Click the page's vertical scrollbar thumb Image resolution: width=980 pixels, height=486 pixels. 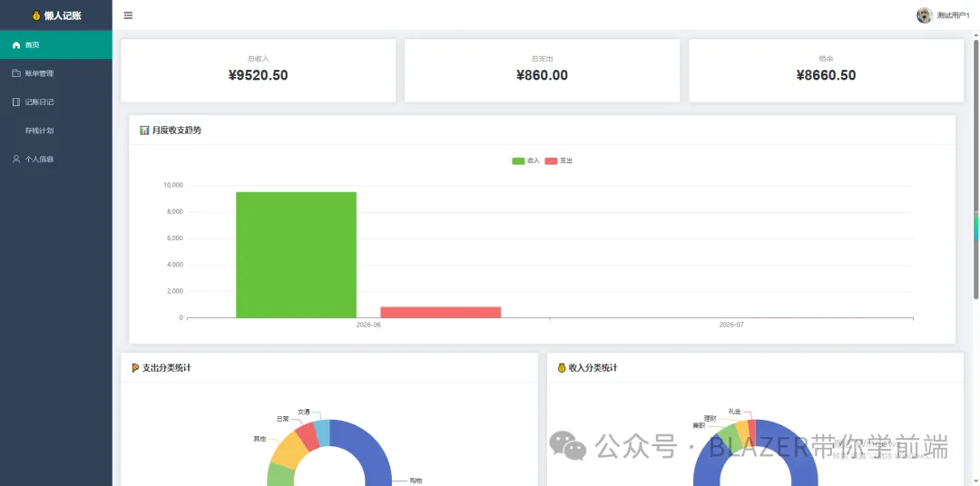click(x=975, y=169)
